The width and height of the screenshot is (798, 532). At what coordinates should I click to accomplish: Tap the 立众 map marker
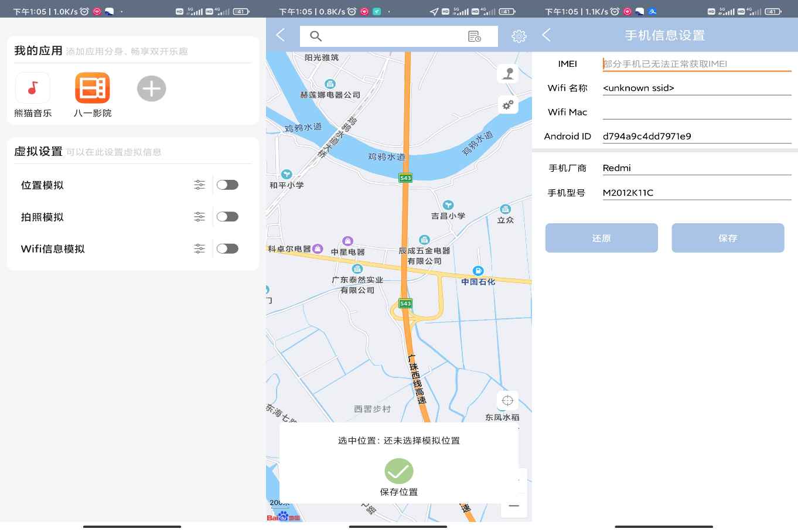pos(505,210)
